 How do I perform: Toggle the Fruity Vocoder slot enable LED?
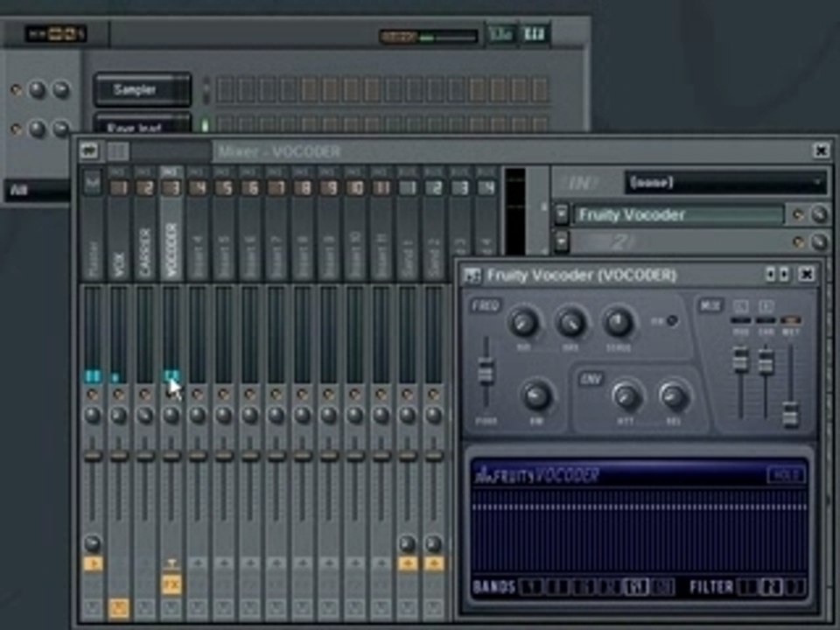click(x=798, y=215)
